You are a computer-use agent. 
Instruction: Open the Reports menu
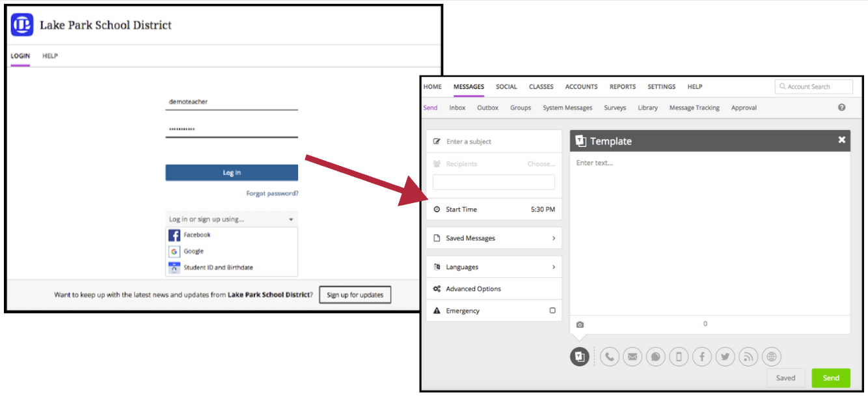pyautogui.click(x=622, y=87)
